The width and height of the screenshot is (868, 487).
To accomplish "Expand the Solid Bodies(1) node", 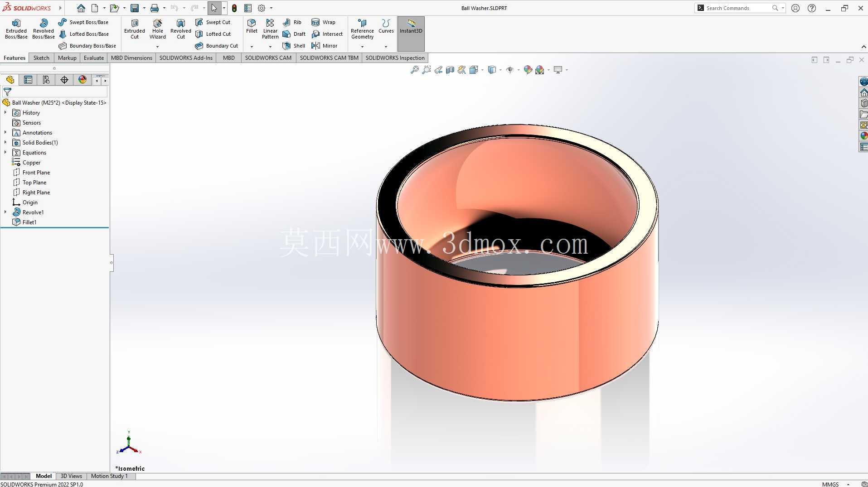I will tap(5, 142).
